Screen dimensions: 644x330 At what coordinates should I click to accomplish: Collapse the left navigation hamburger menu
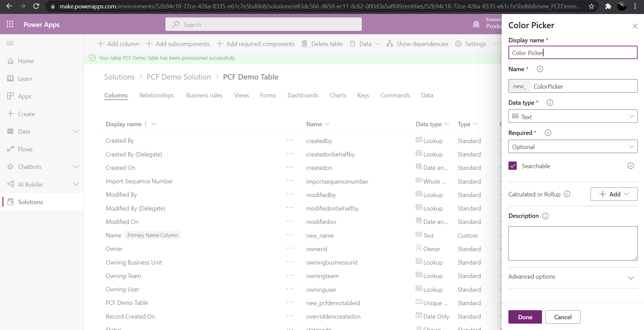[10, 43]
